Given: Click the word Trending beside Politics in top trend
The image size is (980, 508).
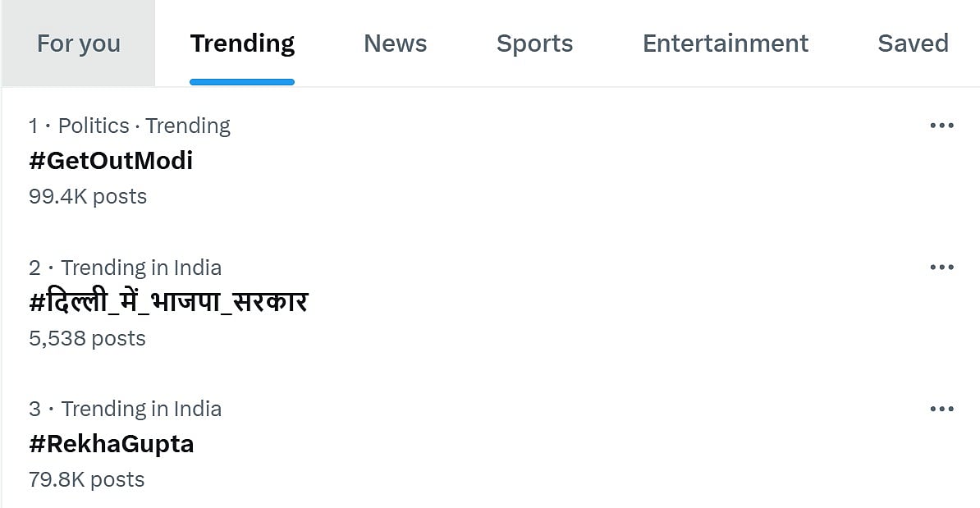Looking at the screenshot, I should click(188, 126).
